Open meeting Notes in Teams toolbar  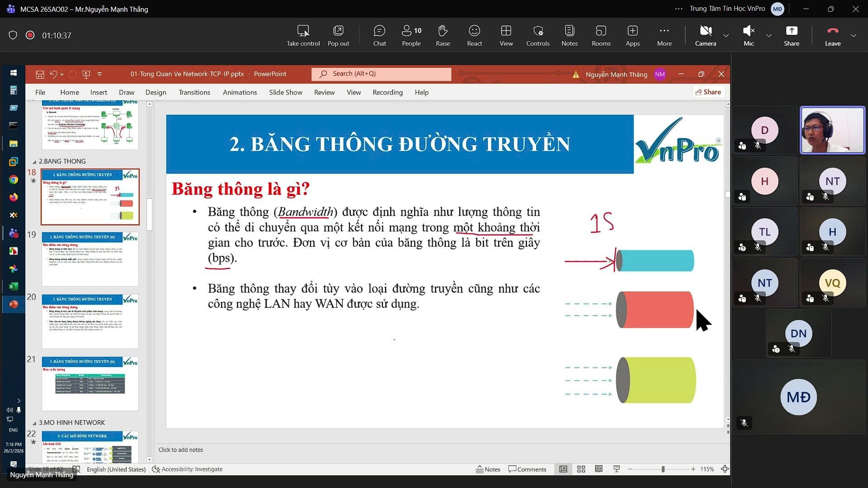(x=569, y=35)
